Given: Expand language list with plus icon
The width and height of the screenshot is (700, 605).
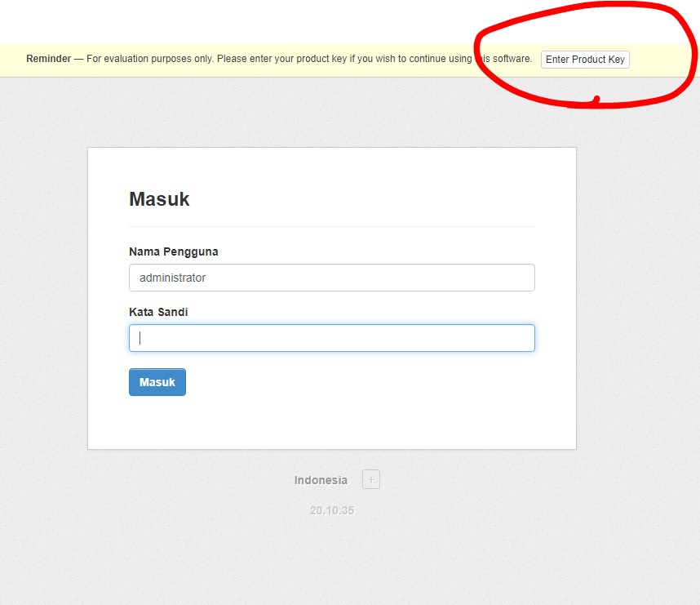Looking at the screenshot, I should point(371,479).
